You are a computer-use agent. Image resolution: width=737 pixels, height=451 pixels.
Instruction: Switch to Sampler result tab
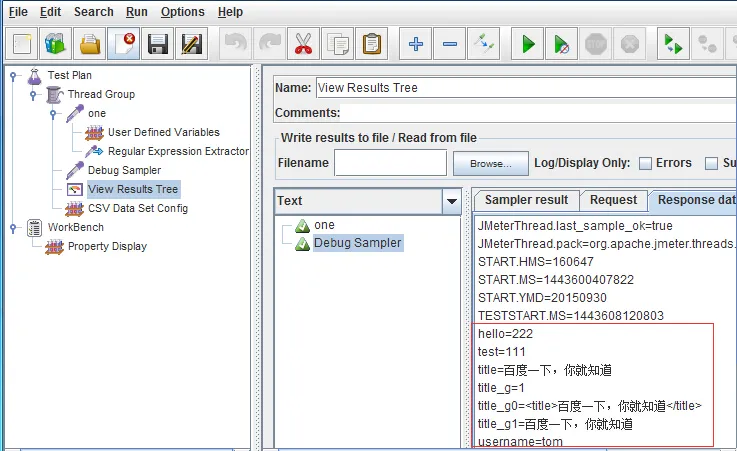526,200
